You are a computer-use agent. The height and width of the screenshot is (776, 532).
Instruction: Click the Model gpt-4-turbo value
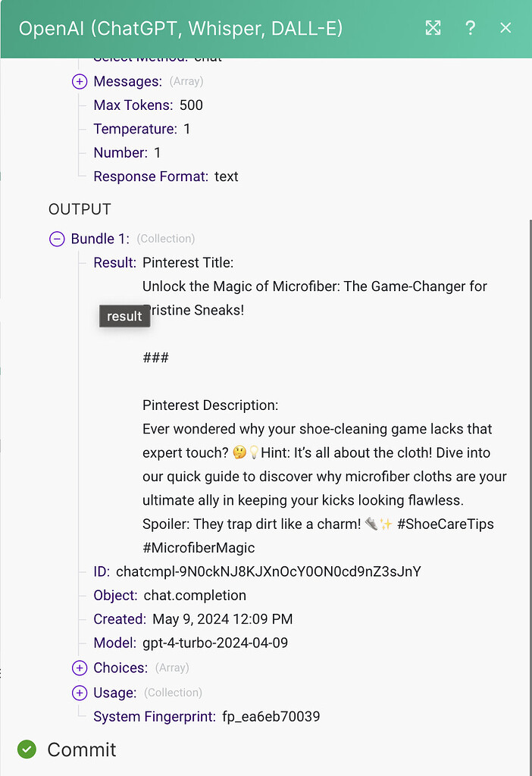tap(215, 643)
